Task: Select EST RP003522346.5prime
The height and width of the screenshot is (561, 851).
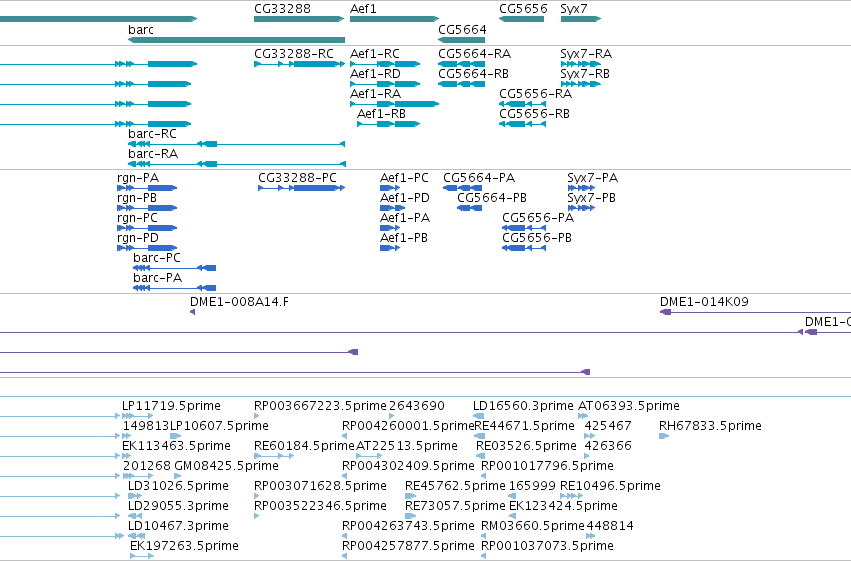Action: point(257,516)
